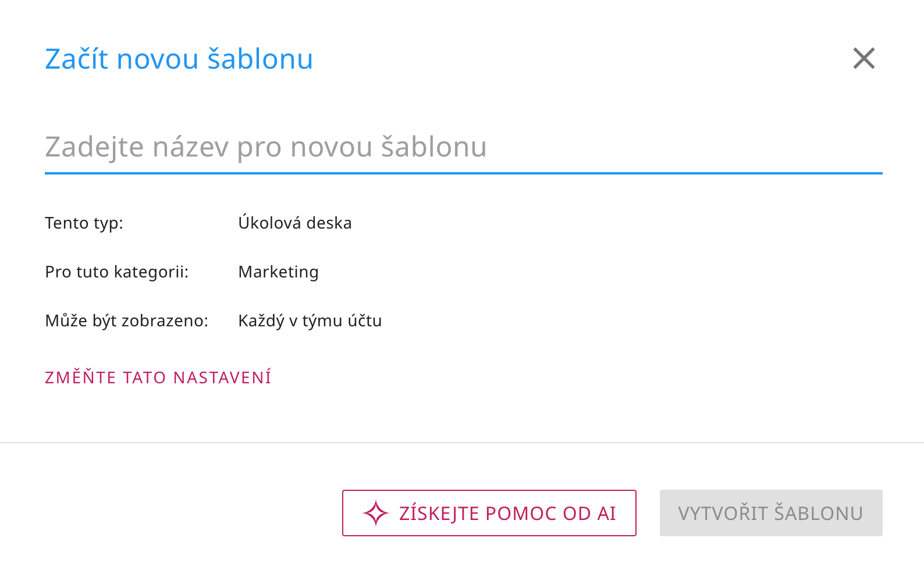Click 'POMOC OD AI' text on button

tap(550, 514)
